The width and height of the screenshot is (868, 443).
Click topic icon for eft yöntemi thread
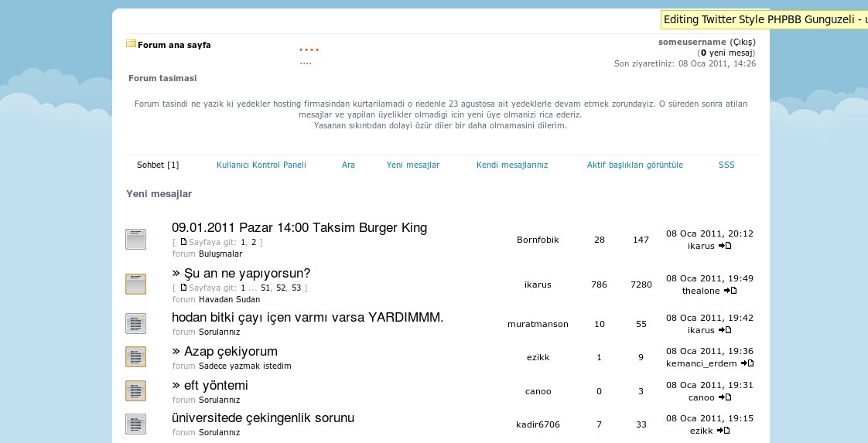(x=135, y=390)
